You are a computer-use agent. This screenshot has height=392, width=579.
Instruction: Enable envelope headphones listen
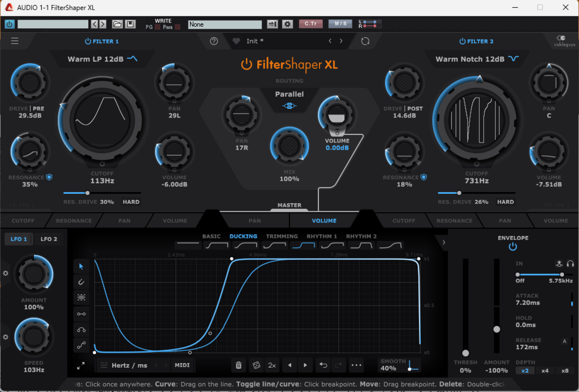click(x=571, y=263)
